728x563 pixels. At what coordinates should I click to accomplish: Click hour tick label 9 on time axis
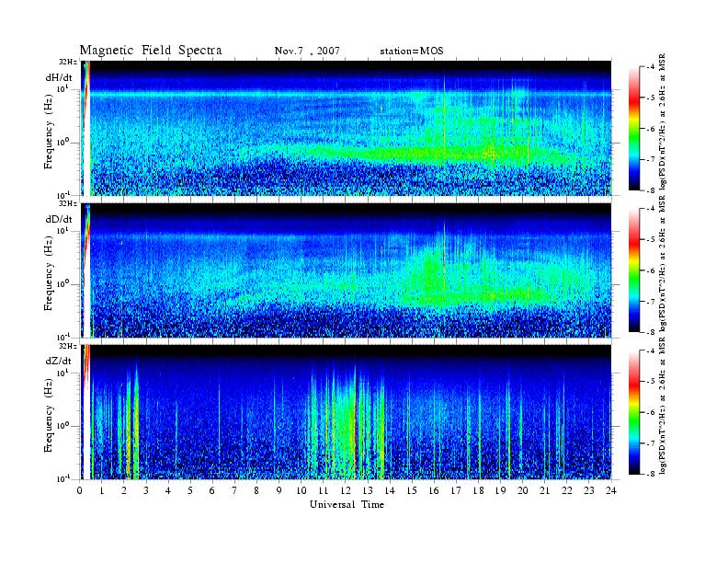coord(279,491)
